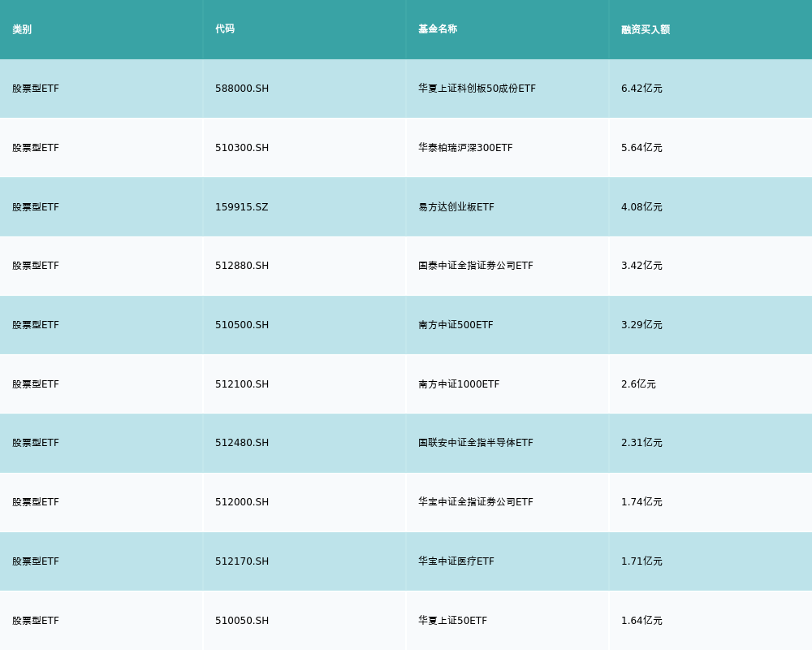The width and height of the screenshot is (812, 650).
Task: Select code 512000.SH cell
Action: pos(242,502)
